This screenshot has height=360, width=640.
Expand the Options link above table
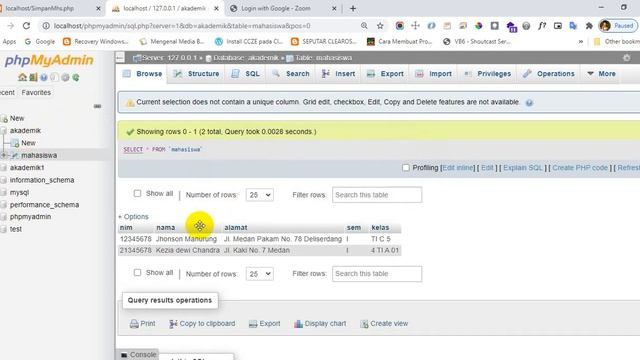(x=133, y=217)
